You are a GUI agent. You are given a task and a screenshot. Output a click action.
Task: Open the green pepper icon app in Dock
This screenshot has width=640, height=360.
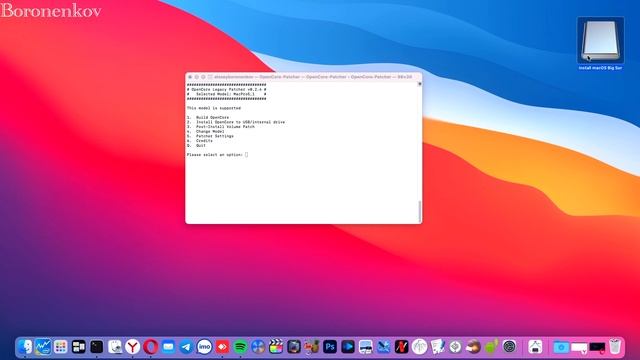491,347
